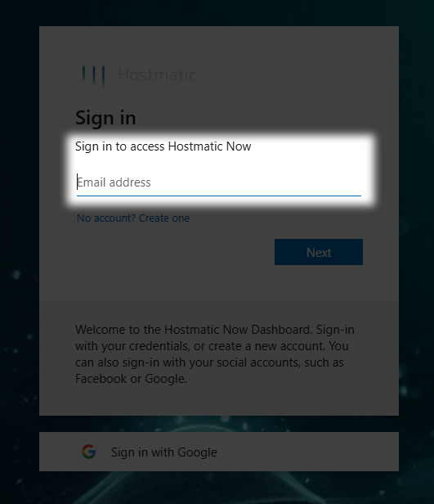Click the 'Sign in' heading
Image resolution: width=434 pixels, height=504 pixels.
105,118
